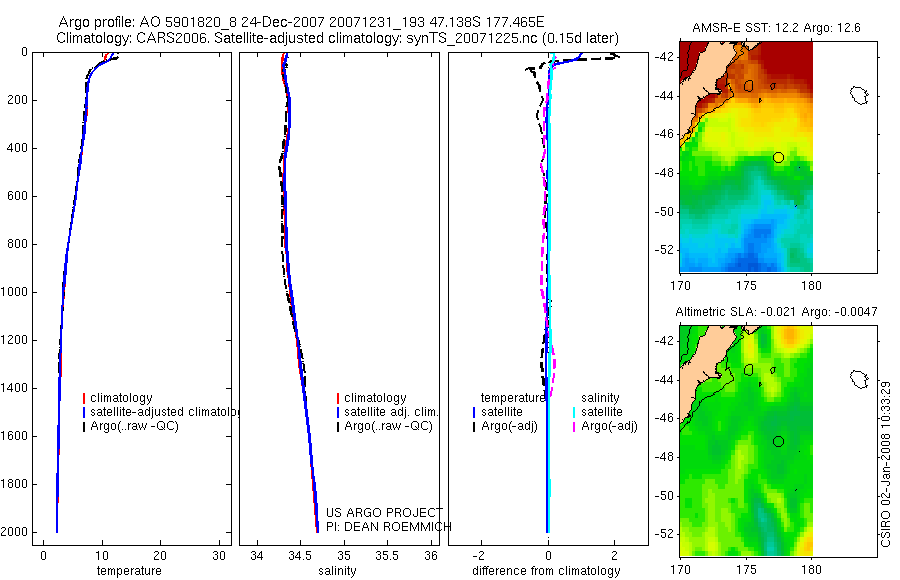This screenshot has width=900, height=580.
Task: Click 'Argo(..raw -QC)' in salinity panel legend
Action: (389, 427)
